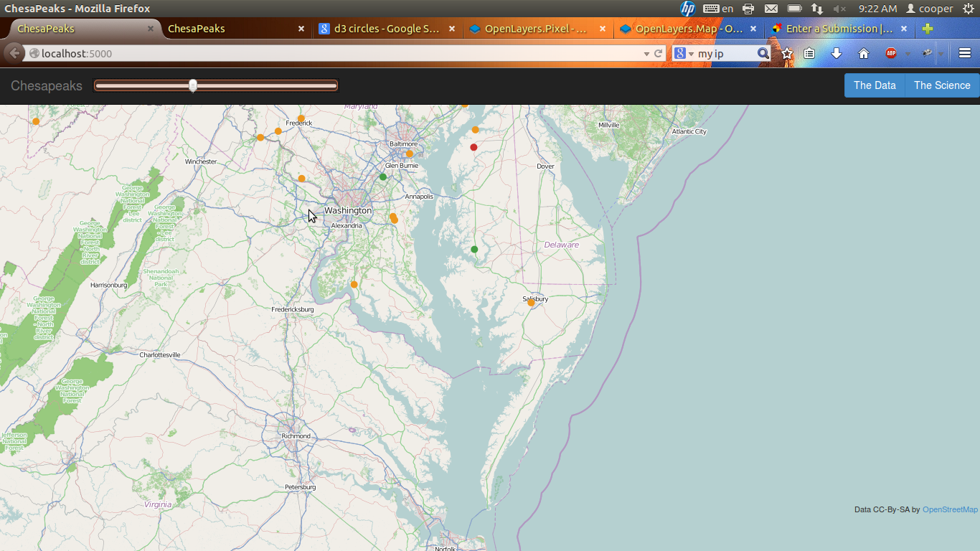Follow the OpenStreetMap attribution link
Screen dimensions: 980x551
point(950,509)
